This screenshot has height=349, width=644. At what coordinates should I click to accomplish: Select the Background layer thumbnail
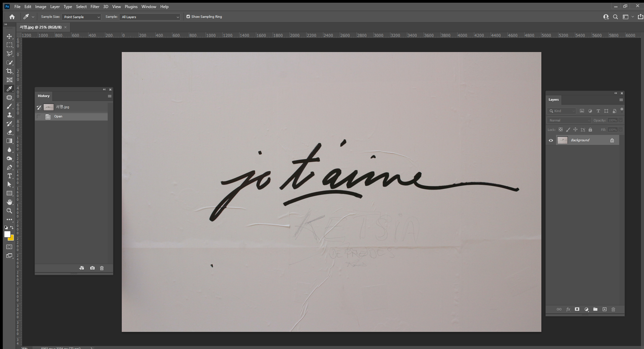pos(562,140)
